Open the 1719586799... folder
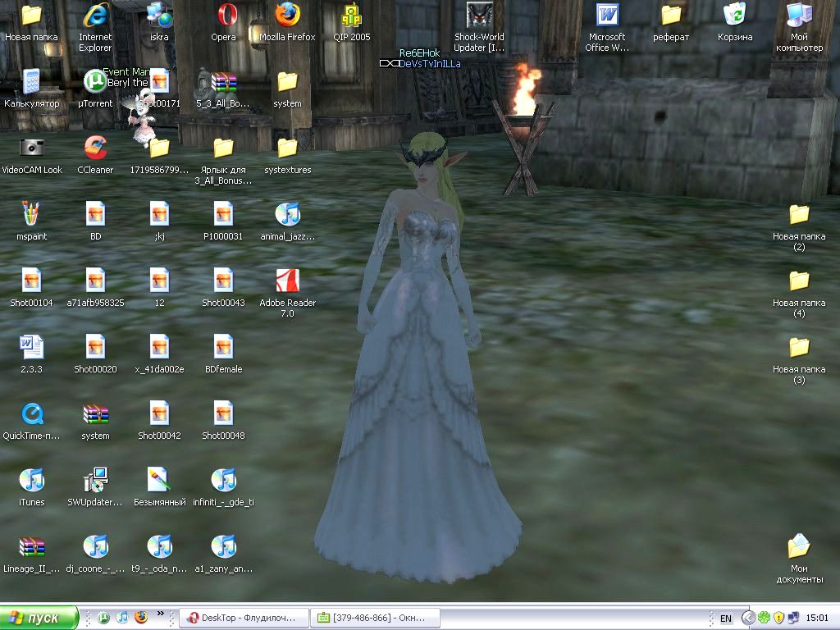840x630 pixels. coord(159,149)
